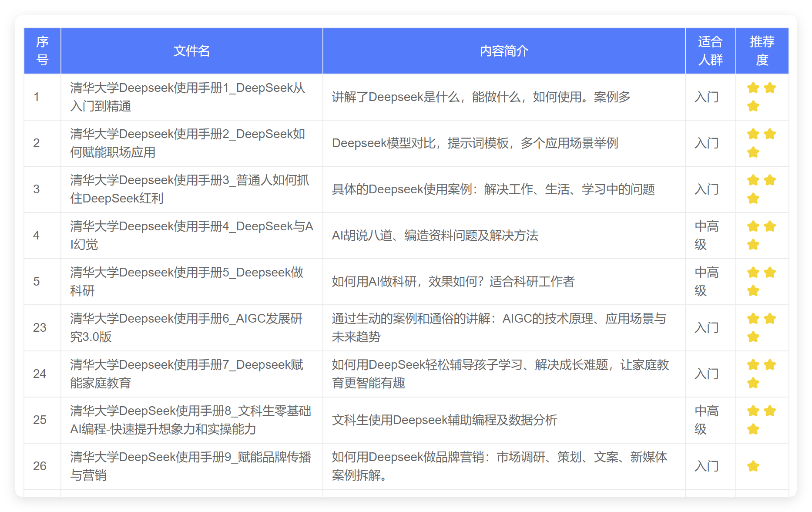Click the 适合人群 column header
Viewport: 812px width, 512px height.
pos(711,51)
